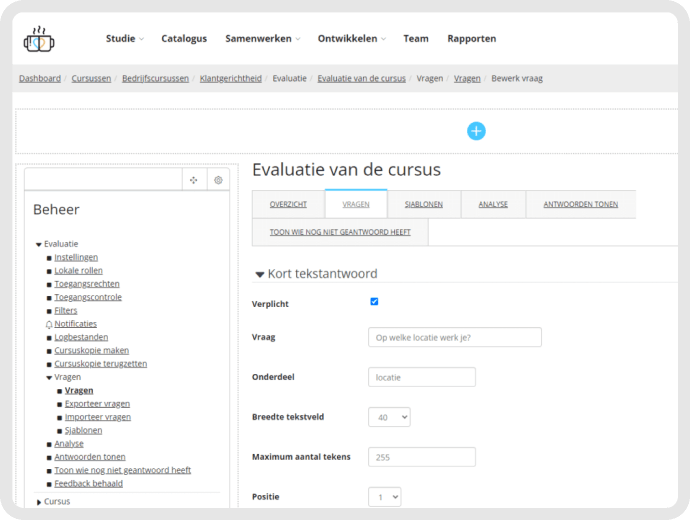Open Feedback behaald in the tree
690x520 pixels.
point(88,483)
